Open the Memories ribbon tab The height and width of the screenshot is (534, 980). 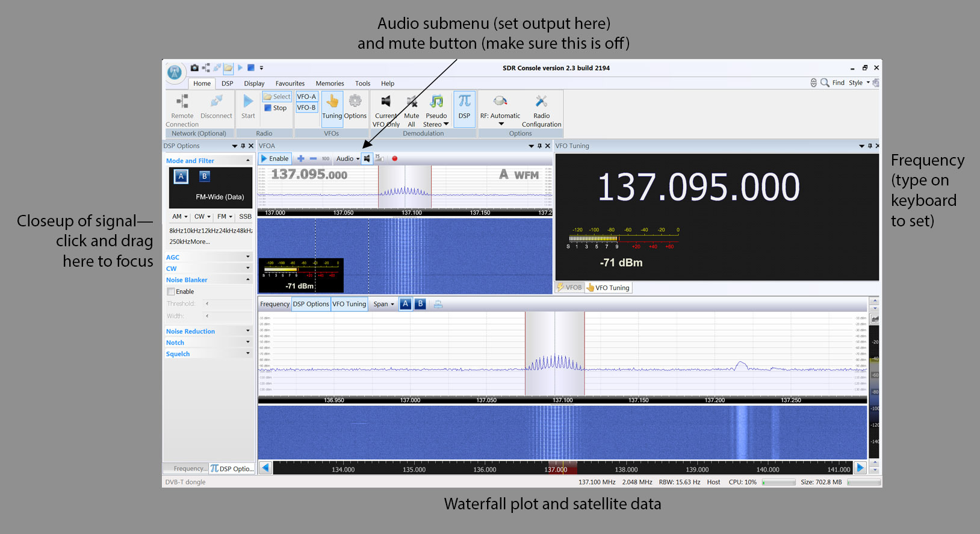pyautogui.click(x=330, y=84)
